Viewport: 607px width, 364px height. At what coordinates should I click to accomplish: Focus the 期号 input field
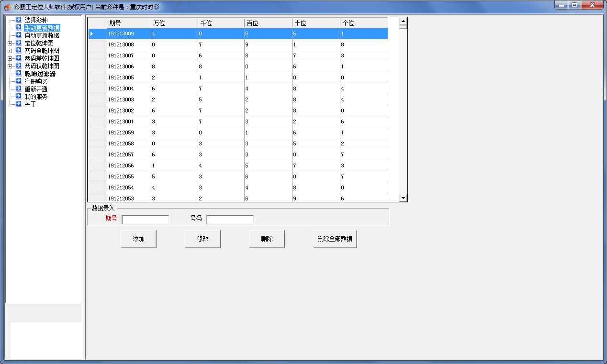(145, 220)
